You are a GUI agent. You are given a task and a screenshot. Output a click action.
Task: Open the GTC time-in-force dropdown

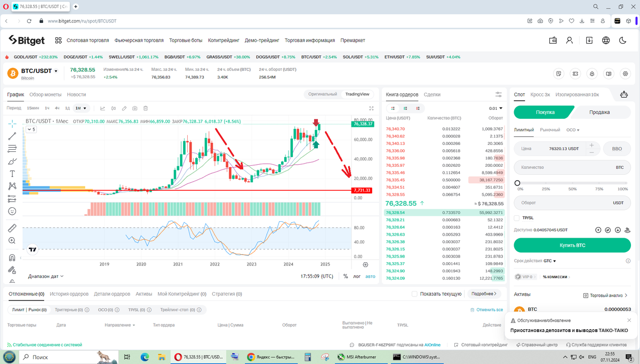coord(550,261)
